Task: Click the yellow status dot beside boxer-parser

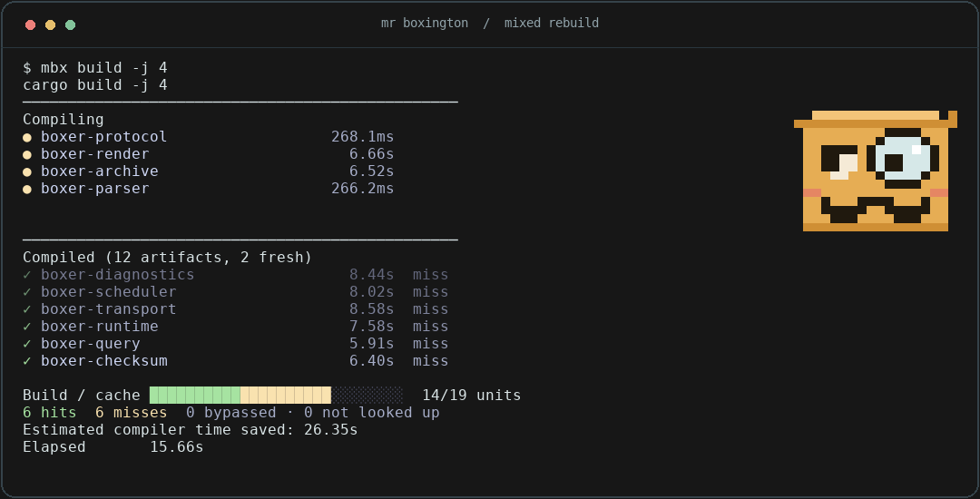Action: click(27, 190)
